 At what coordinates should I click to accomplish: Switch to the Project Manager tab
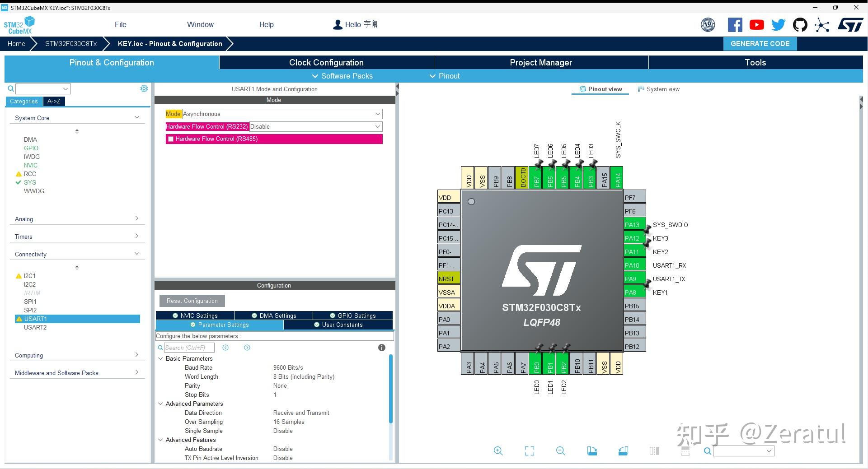[541, 62]
